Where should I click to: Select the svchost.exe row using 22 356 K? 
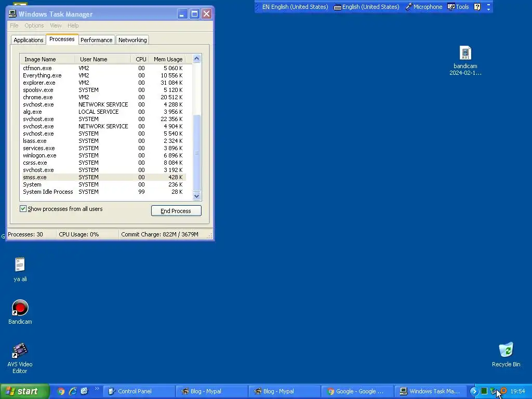click(x=103, y=119)
